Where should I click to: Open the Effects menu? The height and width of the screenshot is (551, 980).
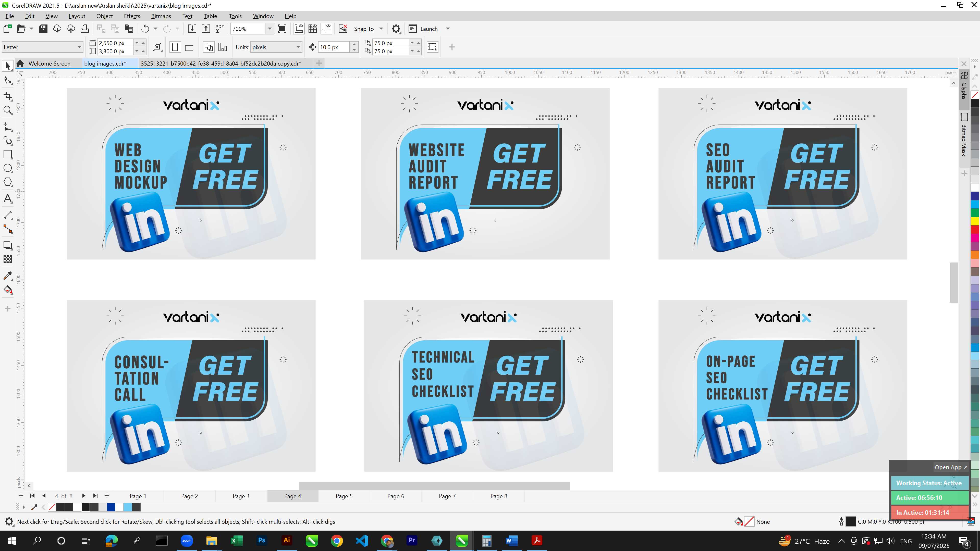(132, 16)
